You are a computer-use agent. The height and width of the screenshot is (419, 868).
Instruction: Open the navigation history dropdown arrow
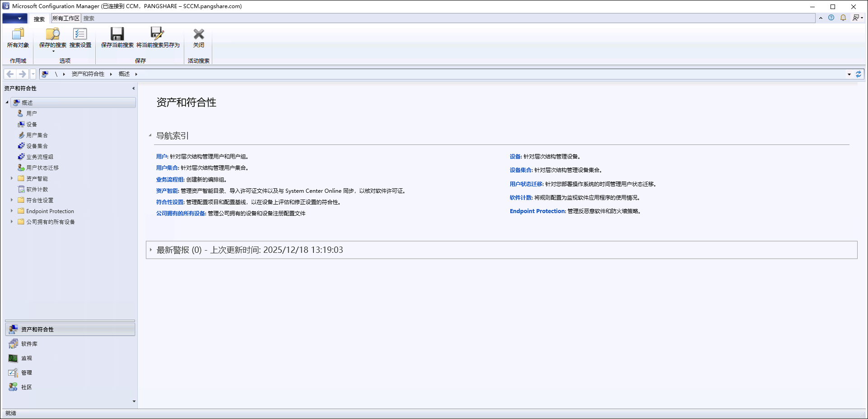[33, 74]
